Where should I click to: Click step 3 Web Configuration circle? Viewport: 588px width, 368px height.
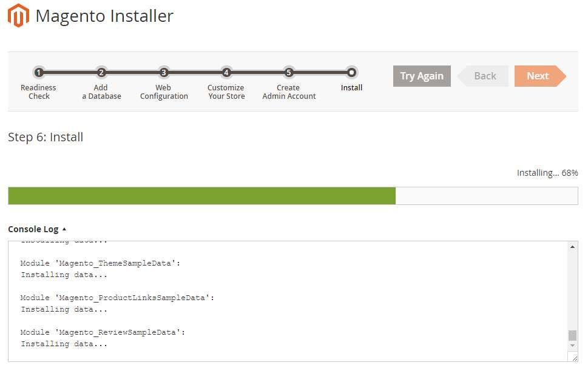(x=163, y=72)
